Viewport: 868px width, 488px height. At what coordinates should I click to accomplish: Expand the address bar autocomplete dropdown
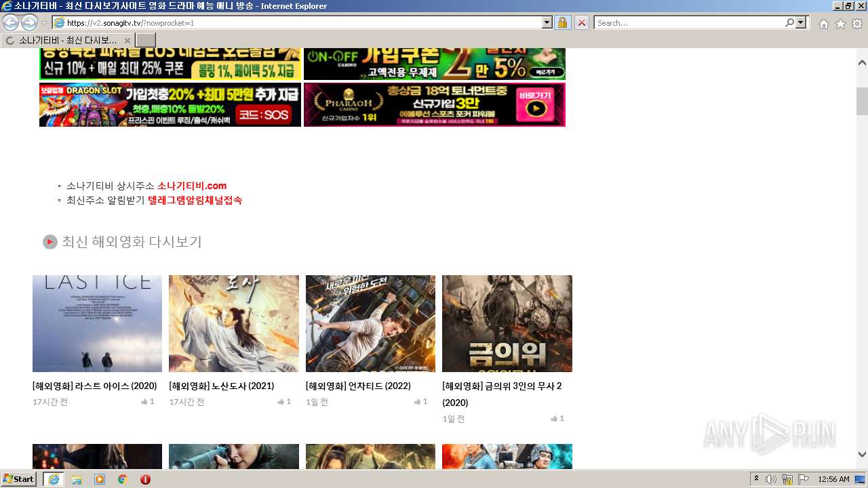(x=547, y=23)
